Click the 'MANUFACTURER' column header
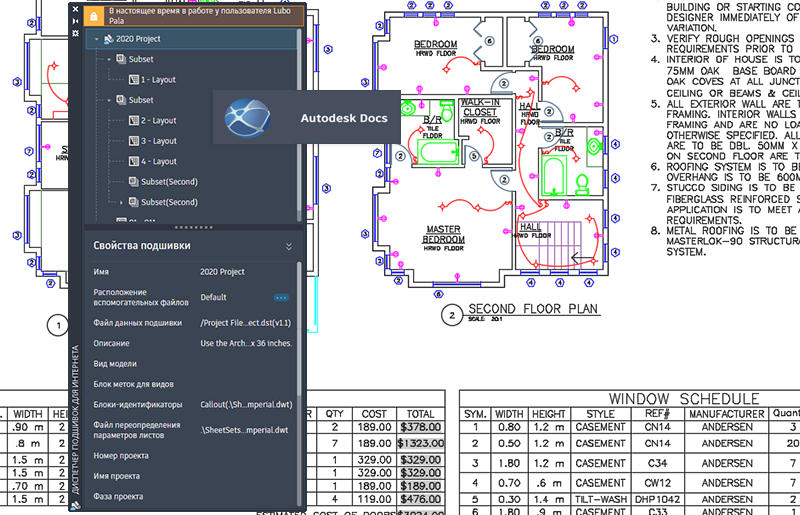Image resolution: width=800 pixels, height=515 pixels. tap(727, 414)
